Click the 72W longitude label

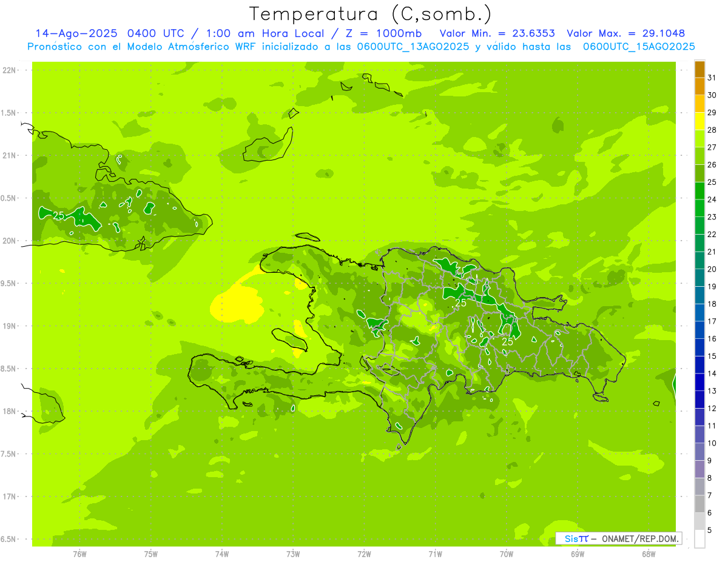(364, 554)
